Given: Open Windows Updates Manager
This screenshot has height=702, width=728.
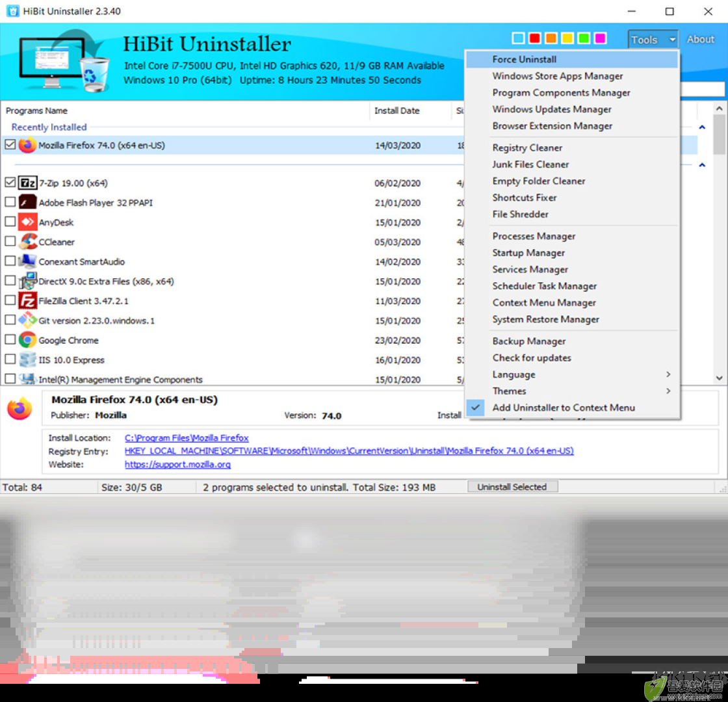Looking at the screenshot, I should (573, 110).
